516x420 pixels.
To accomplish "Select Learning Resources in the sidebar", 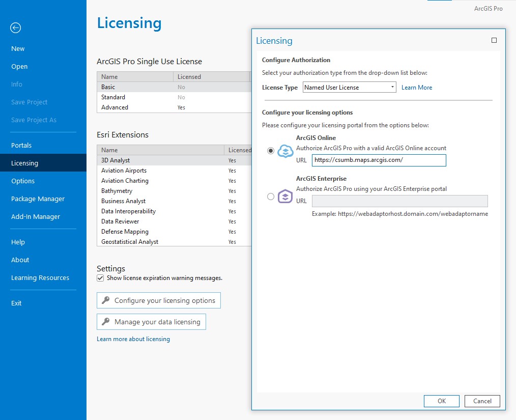I will 40,277.
